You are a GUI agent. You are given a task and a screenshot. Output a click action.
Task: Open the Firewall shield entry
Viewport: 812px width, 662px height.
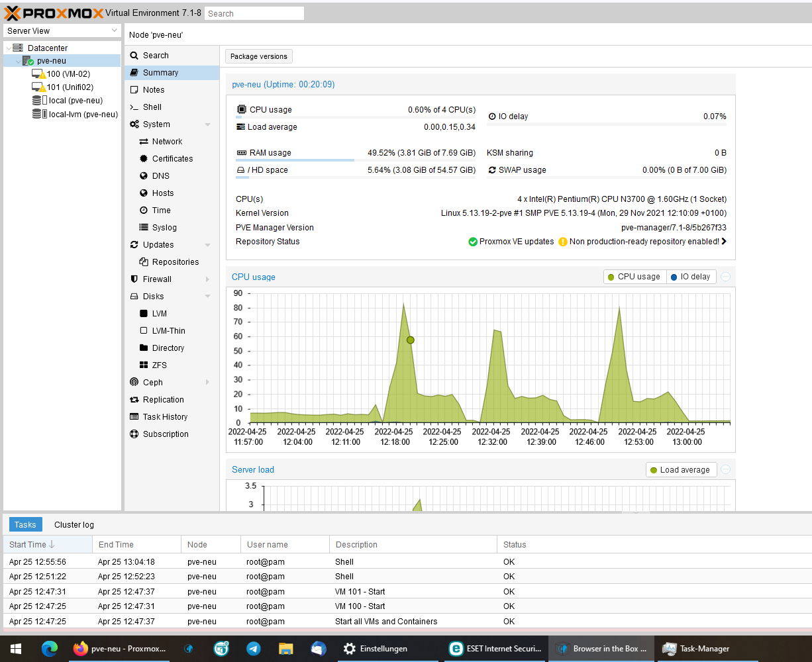172,279
